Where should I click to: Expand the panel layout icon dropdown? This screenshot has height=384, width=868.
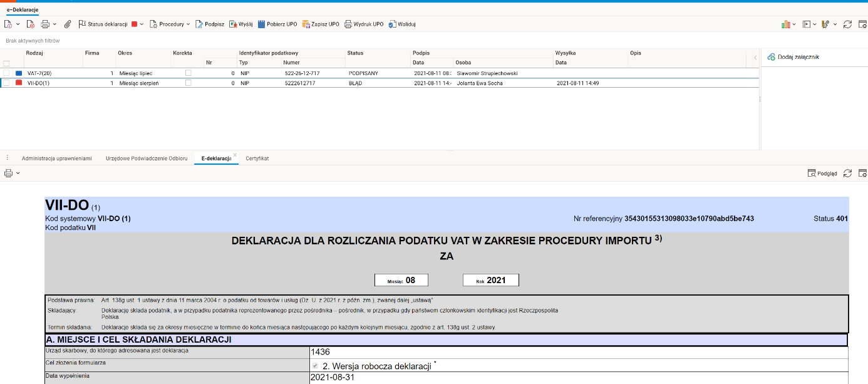[814, 24]
